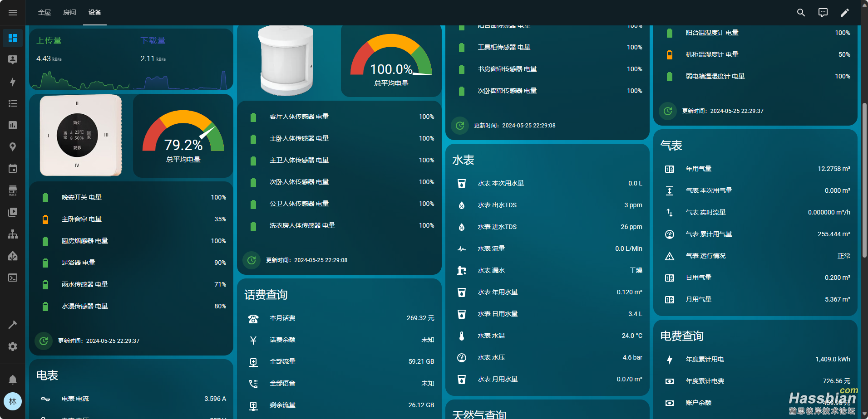
Task: Open the 林 user profile avatar
Action: point(13,401)
